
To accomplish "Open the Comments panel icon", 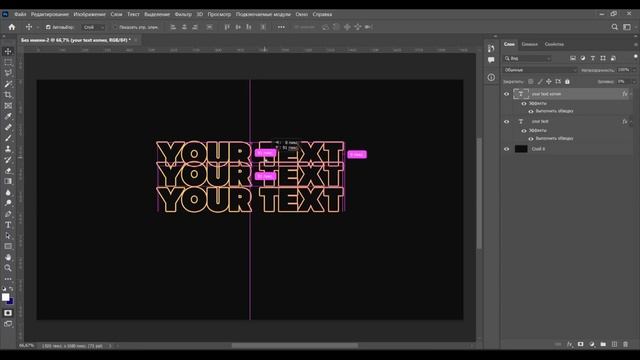I will pyautogui.click(x=491, y=60).
